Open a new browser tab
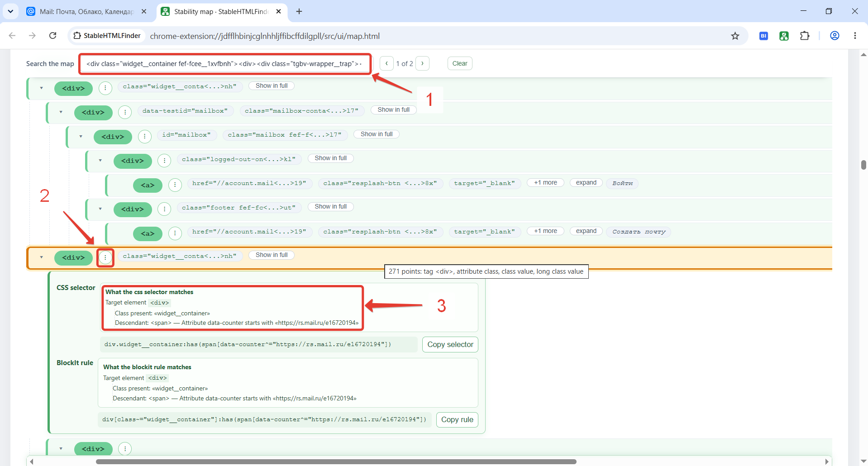This screenshot has width=868, height=466. point(299,11)
